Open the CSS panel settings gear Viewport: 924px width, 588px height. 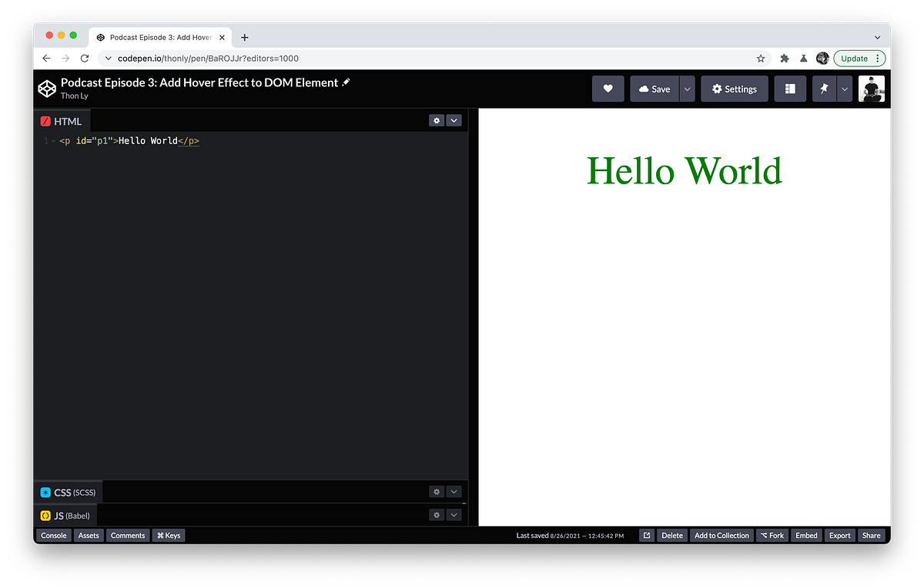pos(437,491)
